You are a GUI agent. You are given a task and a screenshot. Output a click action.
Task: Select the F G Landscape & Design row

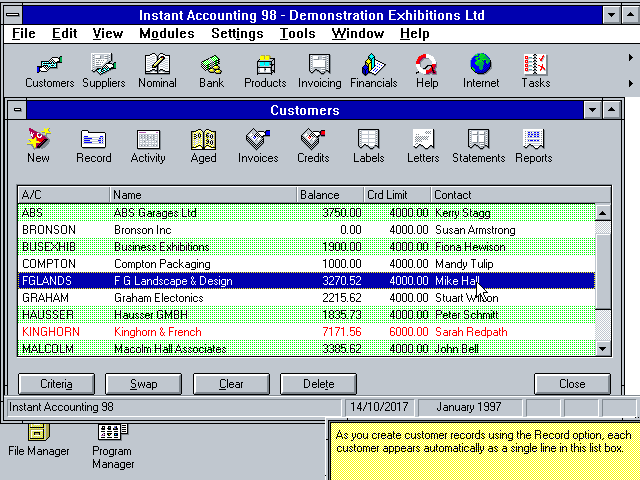click(307, 281)
